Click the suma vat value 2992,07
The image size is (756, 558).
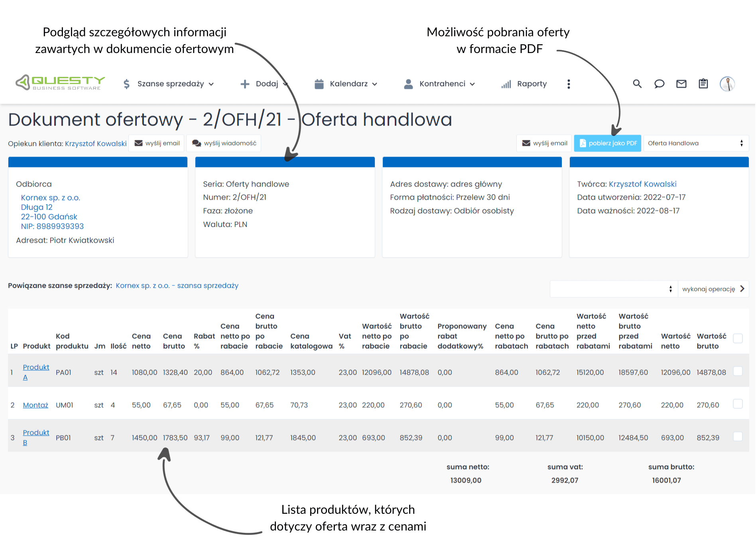[565, 481]
